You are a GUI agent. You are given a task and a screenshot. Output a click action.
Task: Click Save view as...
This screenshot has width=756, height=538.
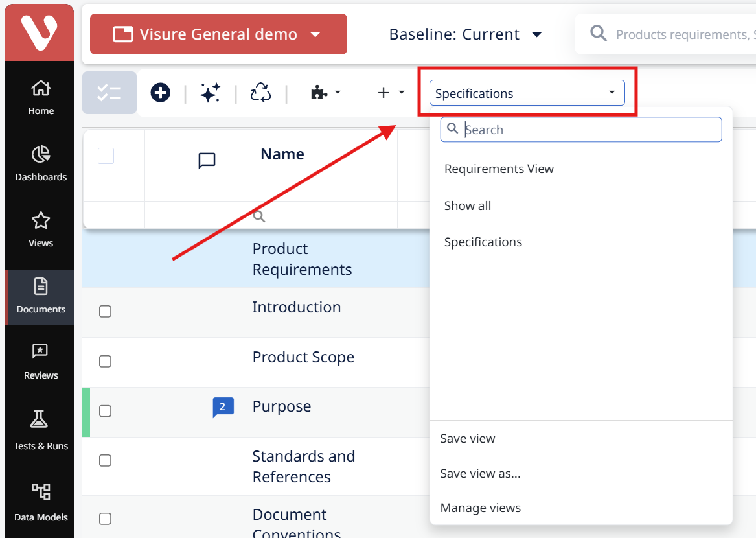(480, 473)
